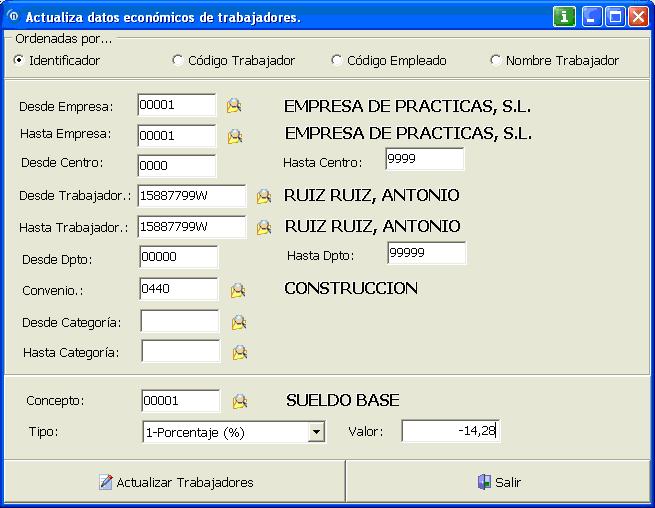This screenshot has width=655, height=508.
Task: Click Actualizar Trabajadores button
Action: click(175, 482)
